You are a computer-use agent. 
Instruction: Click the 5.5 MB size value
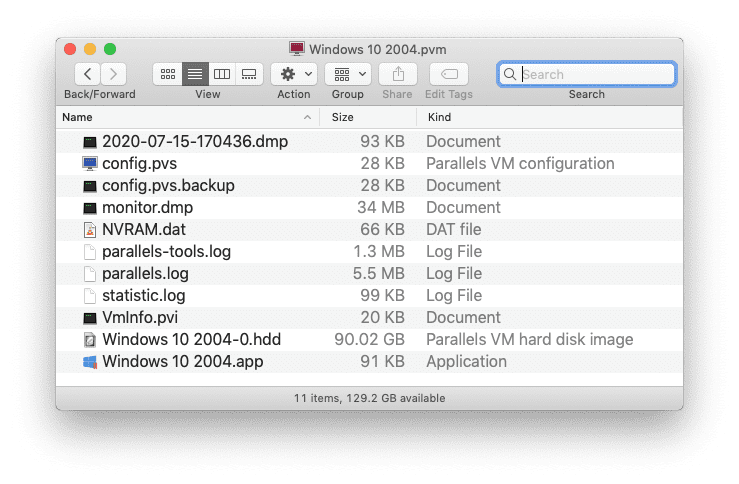point(379,273)
